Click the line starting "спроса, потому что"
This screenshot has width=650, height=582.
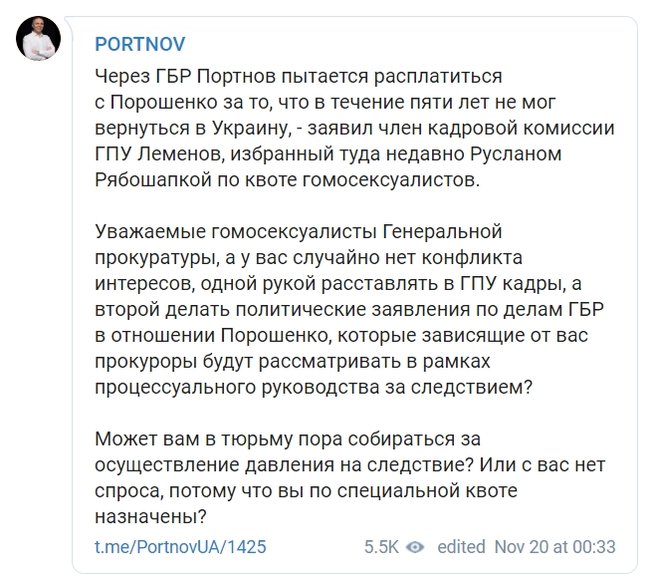(306, 491)
